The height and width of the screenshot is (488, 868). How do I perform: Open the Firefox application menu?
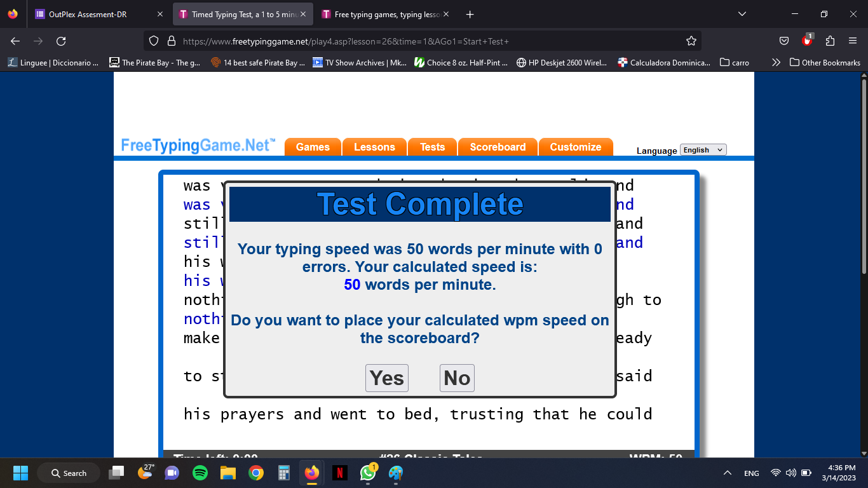point(853,41)
